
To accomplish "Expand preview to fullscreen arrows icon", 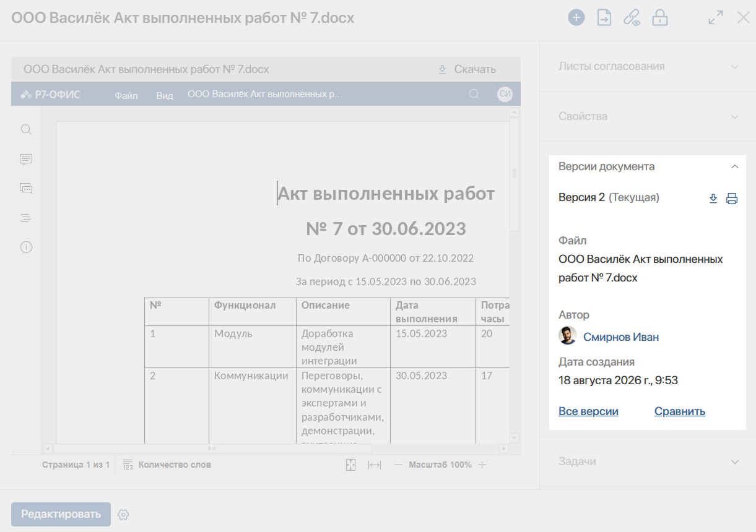I will (716, 17).
